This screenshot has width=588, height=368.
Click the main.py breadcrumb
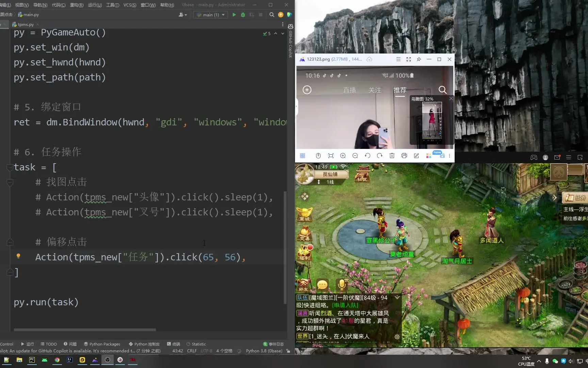click(x=28, y=15)
